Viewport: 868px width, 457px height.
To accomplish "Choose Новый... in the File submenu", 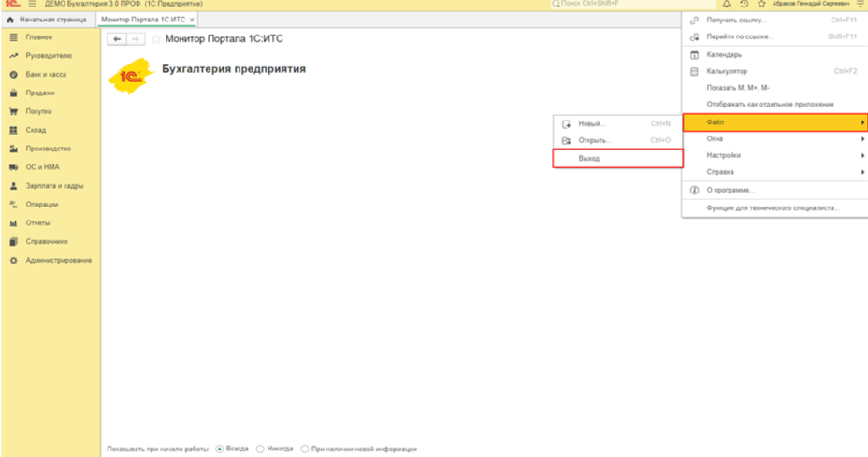I will (617, 124).
